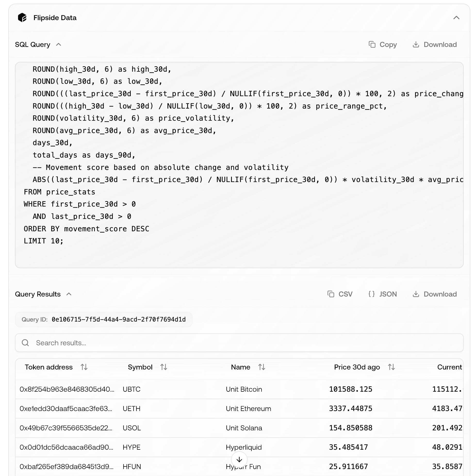Screen dimensions: 475x476
Task: Click the scroll-down arrow below the table
Action: pyautogui.click(x=240, y=459)
